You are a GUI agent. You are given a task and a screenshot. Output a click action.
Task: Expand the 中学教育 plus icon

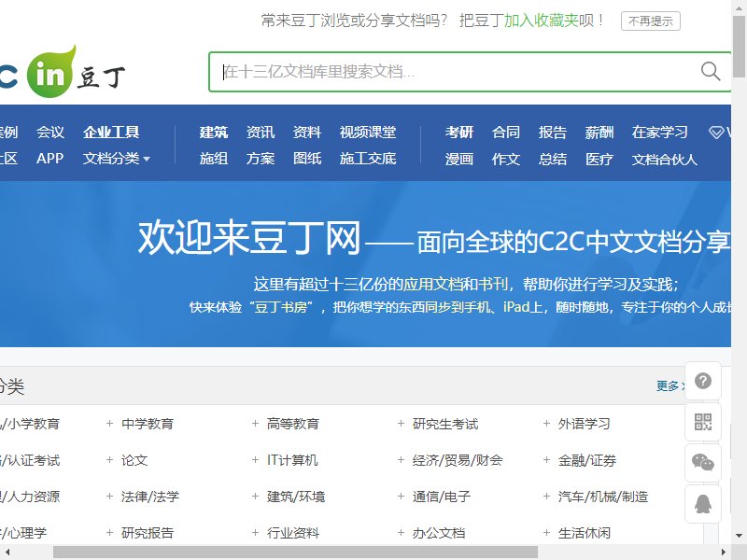(x=109, y=424)
